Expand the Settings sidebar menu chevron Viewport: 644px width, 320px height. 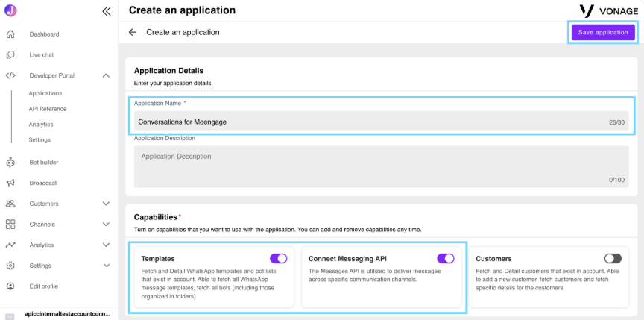[106, 266]
